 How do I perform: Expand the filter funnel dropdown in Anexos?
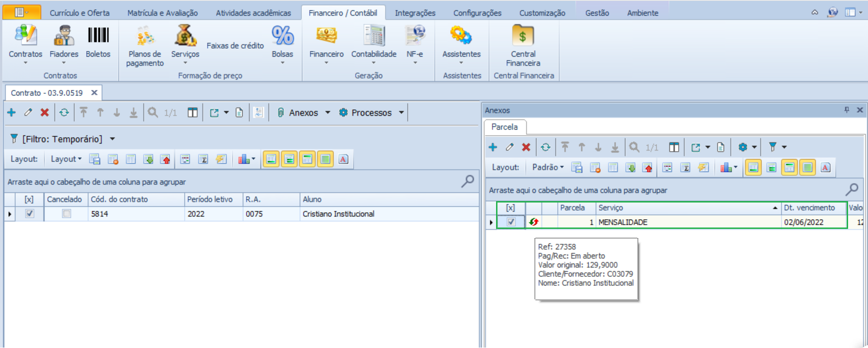(x=784, y=147)
